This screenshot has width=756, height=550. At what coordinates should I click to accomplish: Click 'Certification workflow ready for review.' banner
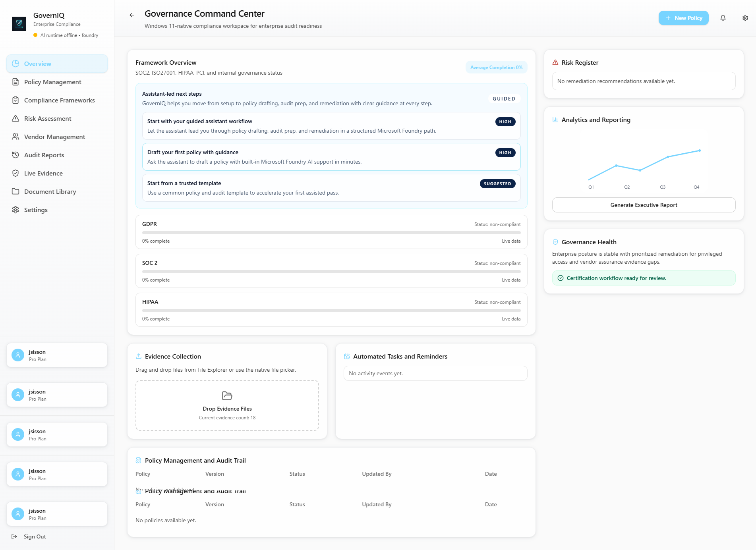click(644, 278)
